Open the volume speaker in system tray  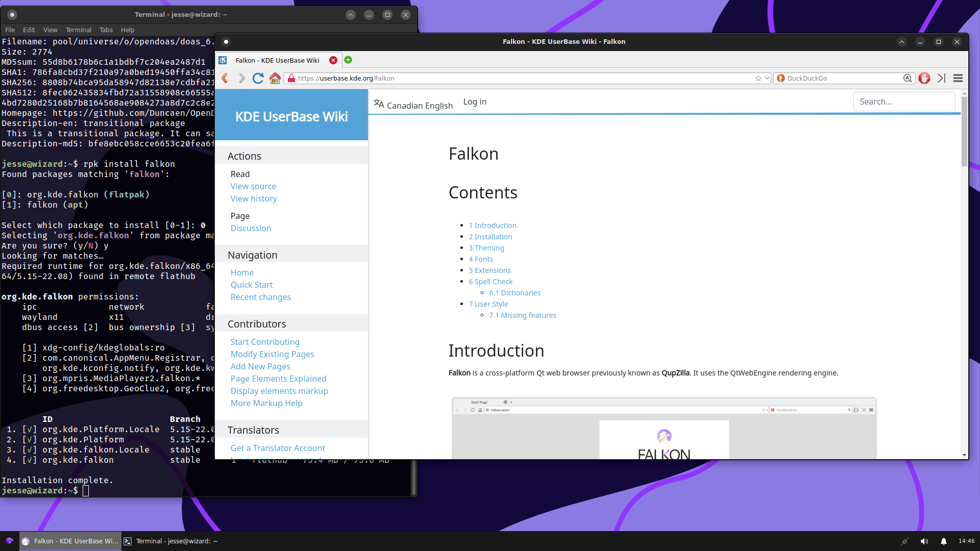pos(924,541)
